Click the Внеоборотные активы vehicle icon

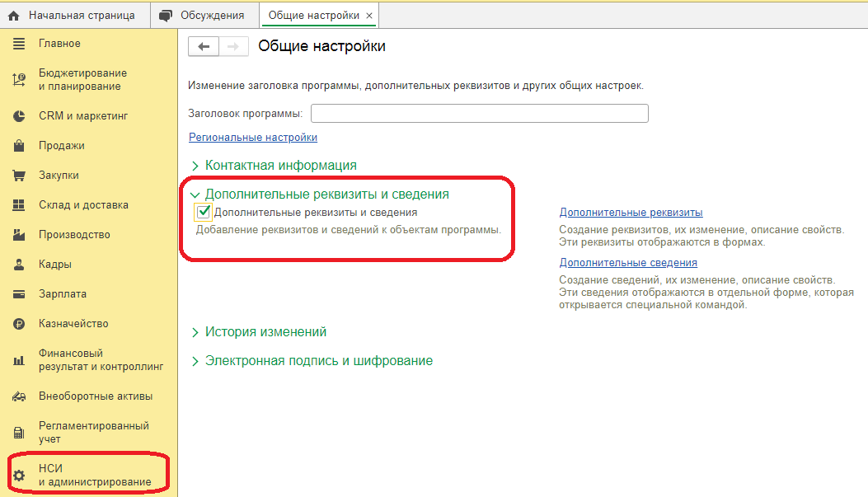pyautogui.click(x=19, y=396)
